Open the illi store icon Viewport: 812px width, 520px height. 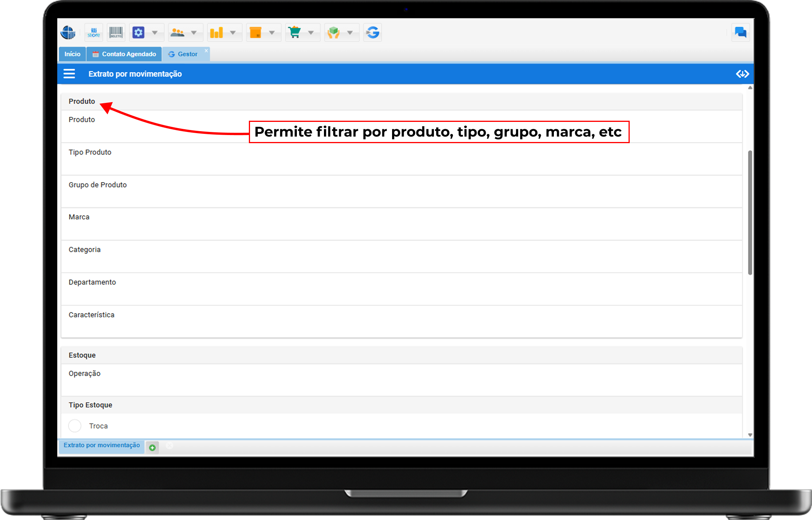pos(94,32)
